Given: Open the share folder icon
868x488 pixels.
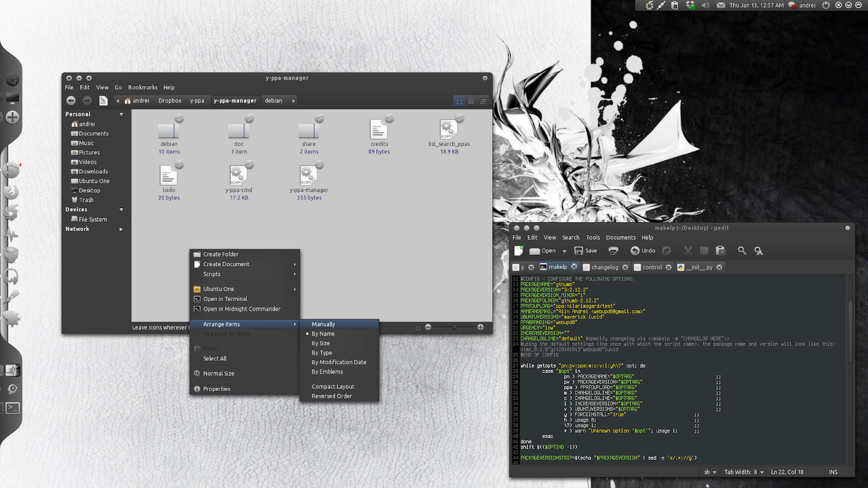Looking at the screenshot, I should 309,130.
